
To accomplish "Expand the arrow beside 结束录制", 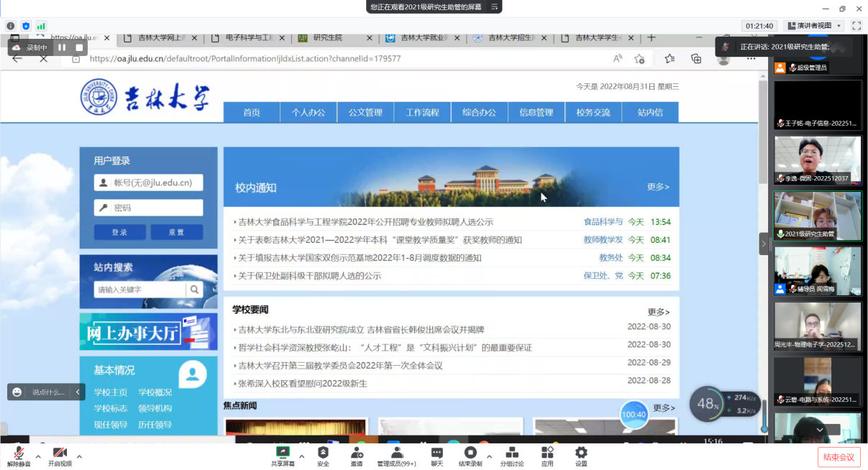I will pos(489,456).
